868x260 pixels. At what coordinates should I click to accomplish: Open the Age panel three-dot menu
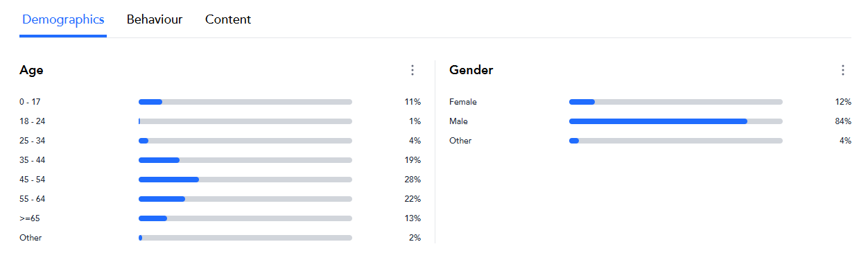click(x=413, y=70)
